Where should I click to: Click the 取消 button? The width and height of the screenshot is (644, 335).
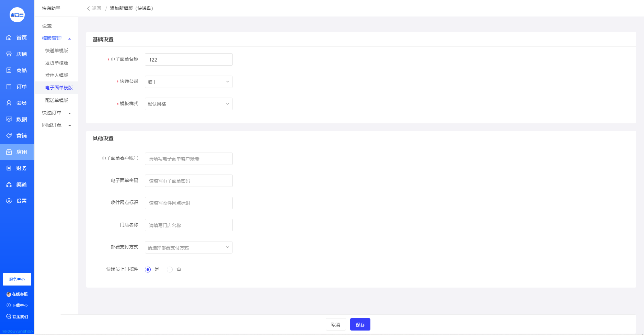click(x=335, y=324)
